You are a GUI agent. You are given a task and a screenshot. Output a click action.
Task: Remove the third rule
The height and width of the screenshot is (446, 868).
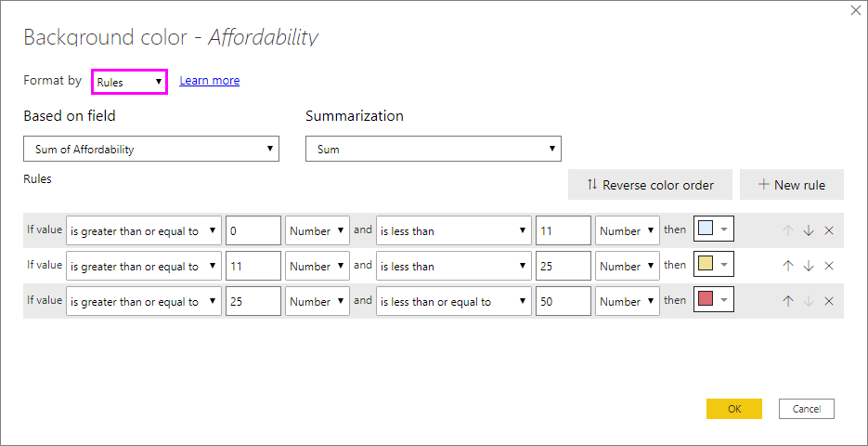tap(829, 301)
